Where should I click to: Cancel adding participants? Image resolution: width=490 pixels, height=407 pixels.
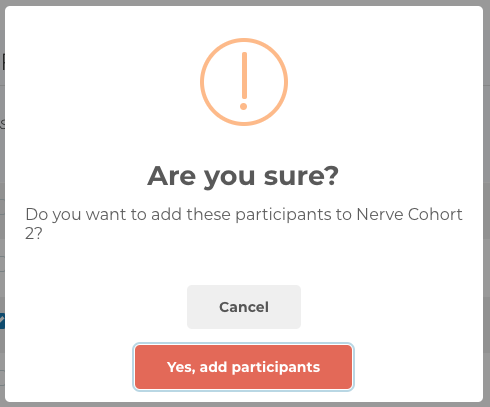244,307
